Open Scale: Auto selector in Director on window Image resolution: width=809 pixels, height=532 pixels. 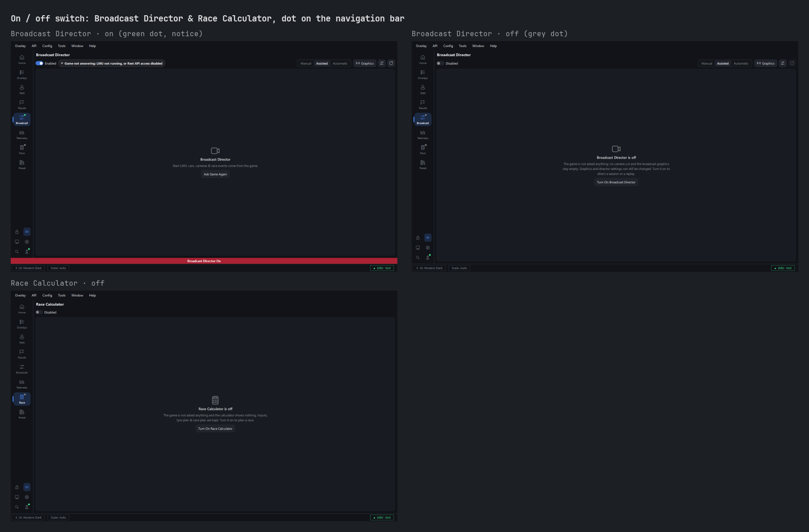(58, 268)
